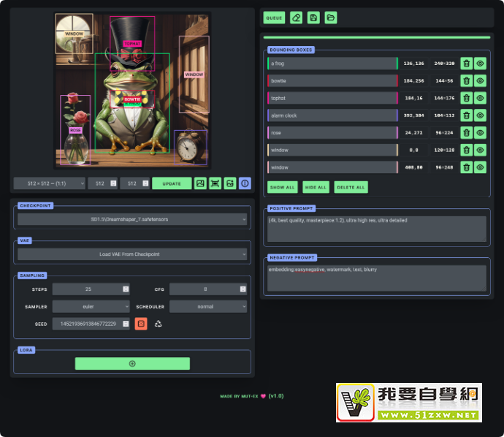Click the recycle seed icon
The height and width of the screenshot is (437, 504).
tap(158, 324)
